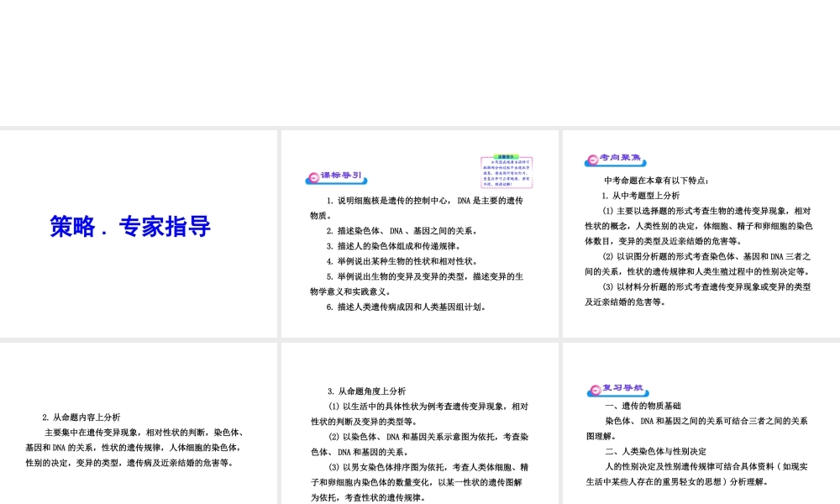Click item (1) 以生活中的具体性状为例

tap(420, 414)
